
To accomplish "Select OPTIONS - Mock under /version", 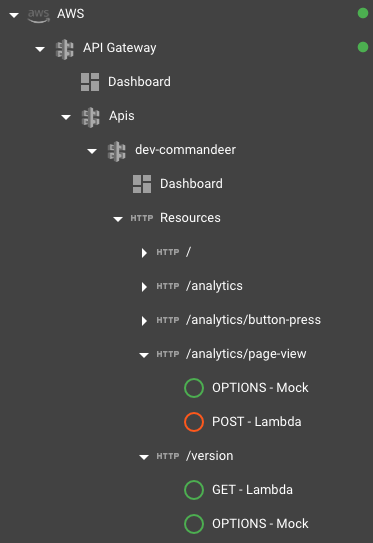I will tap(260, 524).
